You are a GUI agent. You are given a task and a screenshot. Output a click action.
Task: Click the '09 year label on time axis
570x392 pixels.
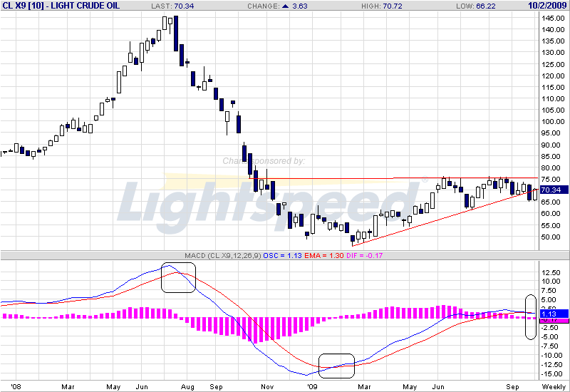[x=312, y=386]
